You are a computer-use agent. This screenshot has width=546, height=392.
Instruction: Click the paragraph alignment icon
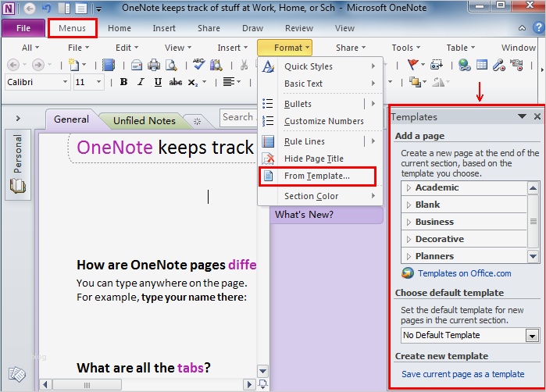tap(228, 82)
